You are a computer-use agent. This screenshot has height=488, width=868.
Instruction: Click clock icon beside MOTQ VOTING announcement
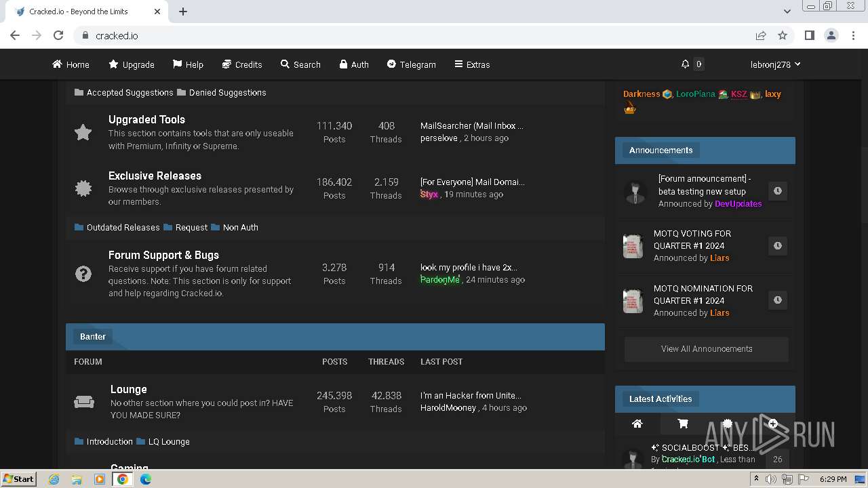pyautogui.click(x=778, y=245)
